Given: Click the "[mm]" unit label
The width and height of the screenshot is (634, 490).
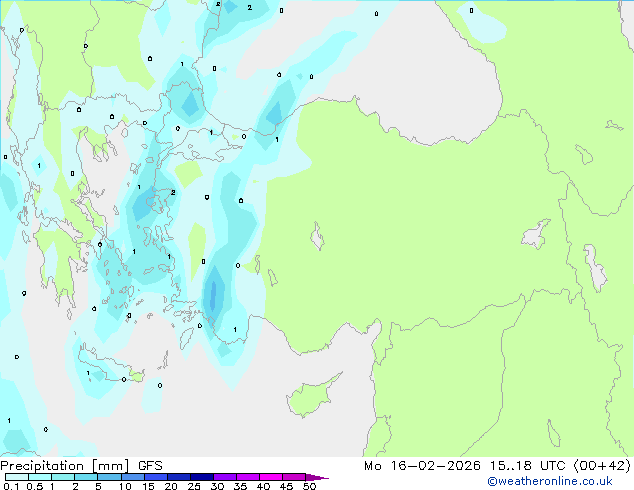Looking at the screenshot, I should (x=110, y=466).
